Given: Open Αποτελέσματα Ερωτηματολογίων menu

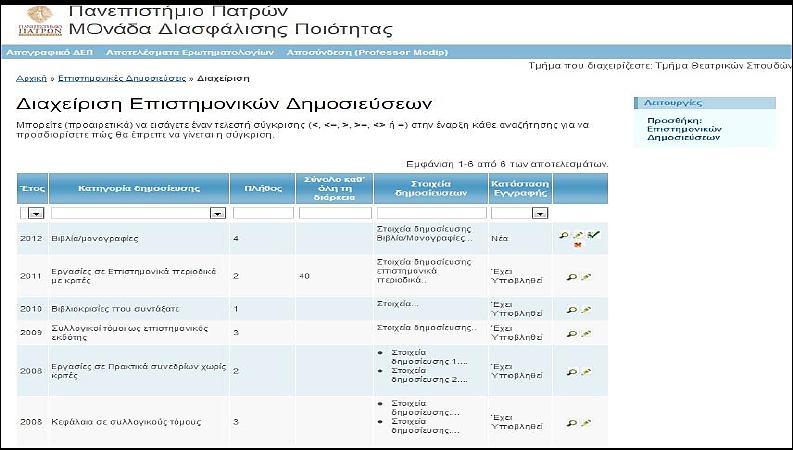Looking at the screenshot, I should point(190,52).
